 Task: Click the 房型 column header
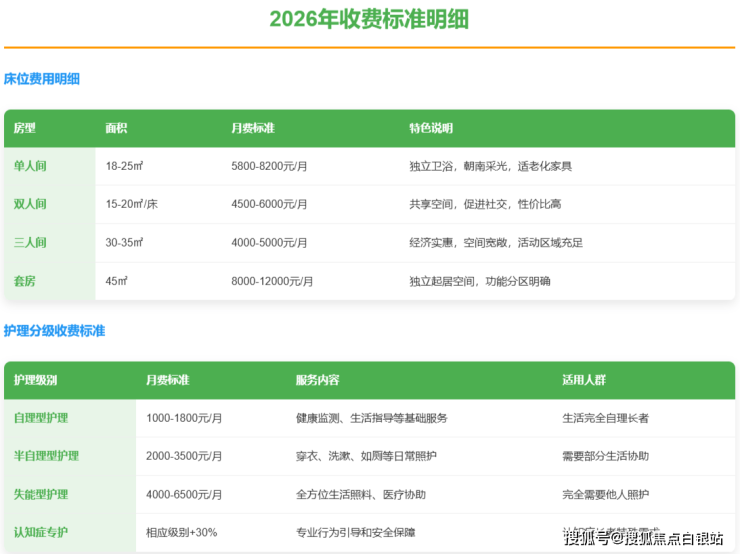25,129
